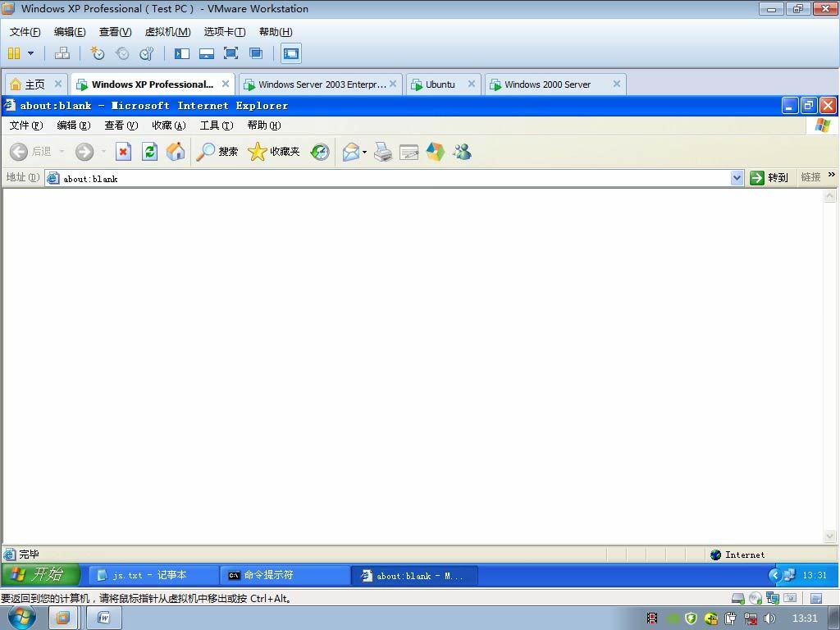Open the snapshot manager icon
Image resolution: width=840 pixels, height=630 pixels.
[x=146, y=53]
